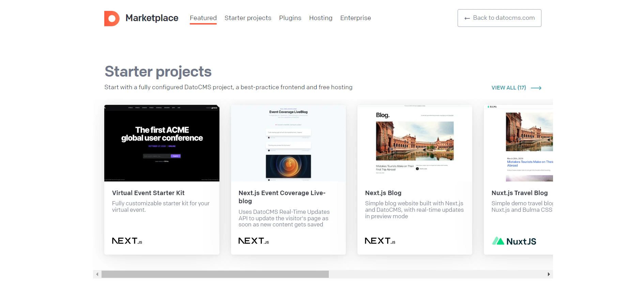This screenshot has height=287, width=644.
Task: Open the VIEW ALL (17) link
Action: (x=516, y=88)
